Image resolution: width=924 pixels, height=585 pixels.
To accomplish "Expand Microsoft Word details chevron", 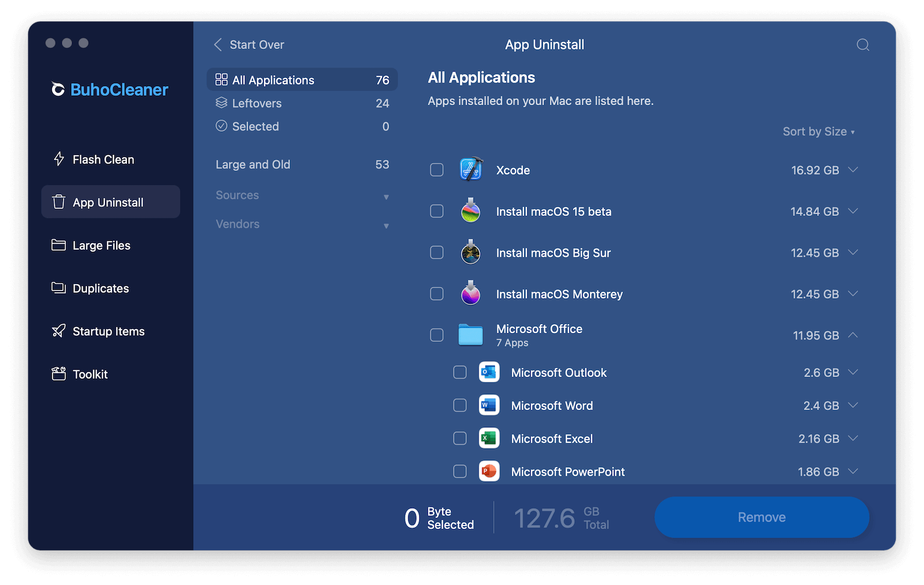I will pos(853,405).
